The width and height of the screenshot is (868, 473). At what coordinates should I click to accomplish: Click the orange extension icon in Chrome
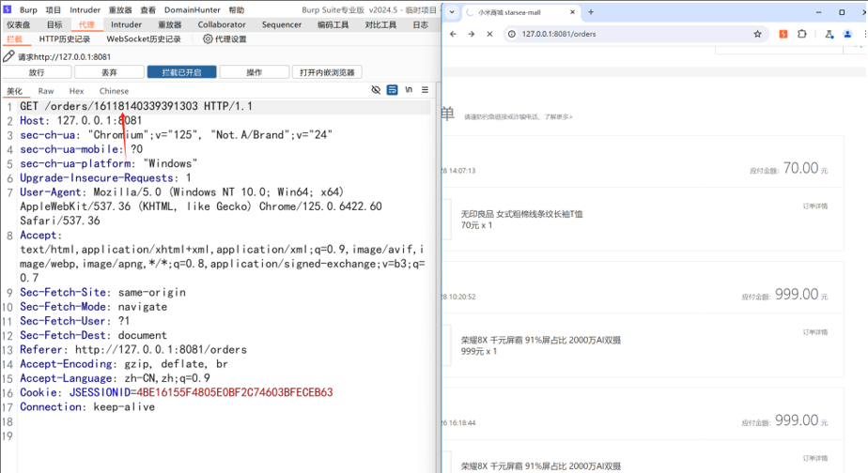(783, 34)
